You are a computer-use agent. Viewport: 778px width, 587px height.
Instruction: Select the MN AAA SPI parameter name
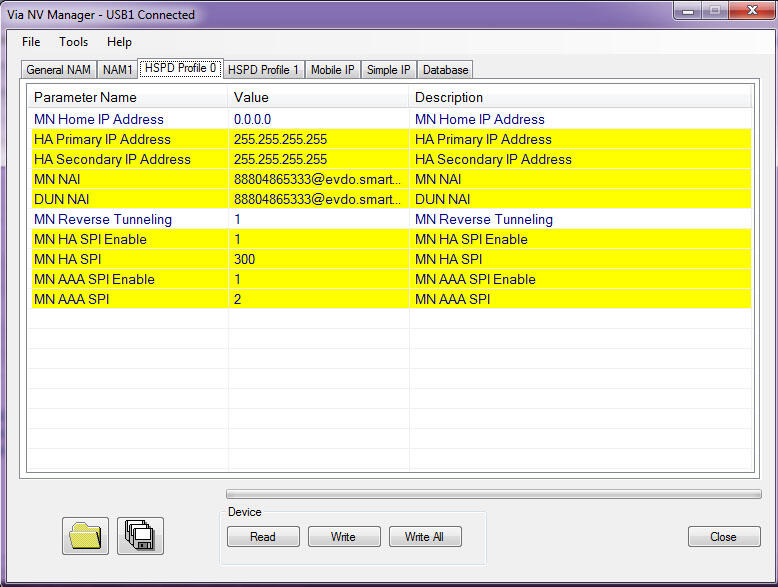pos(71,299)
